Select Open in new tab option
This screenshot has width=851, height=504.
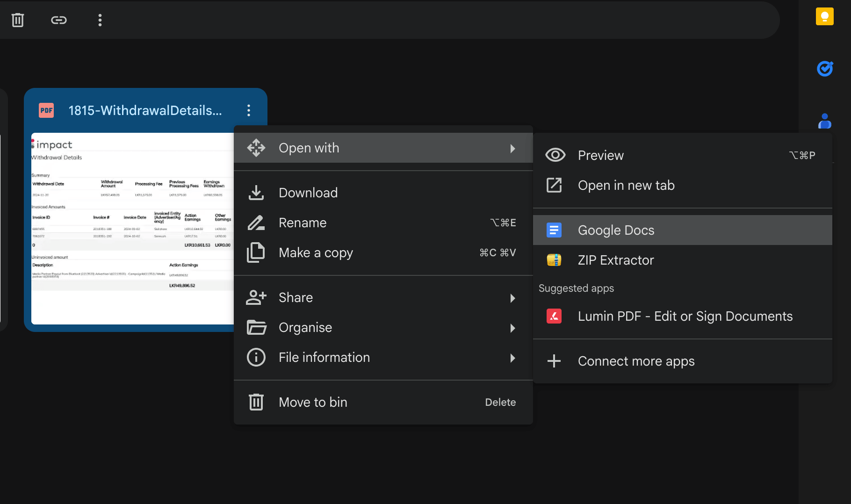point(683,185)
